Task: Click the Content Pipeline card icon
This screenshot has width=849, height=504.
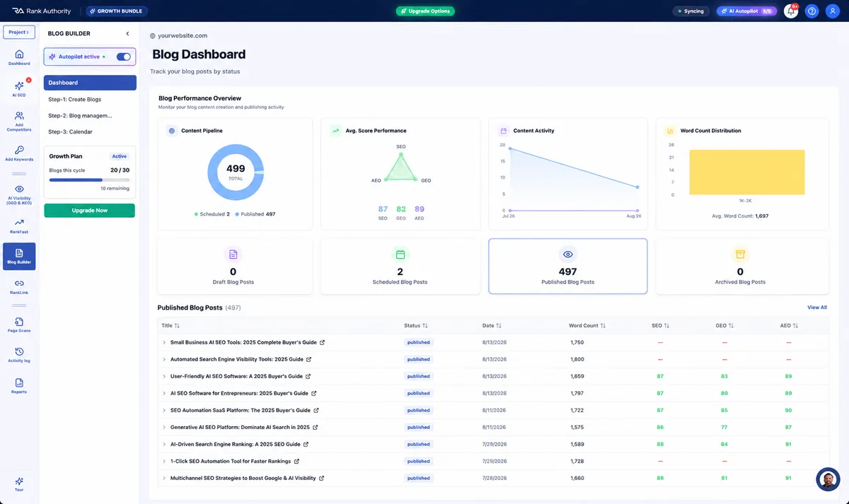Action: point(171,131)
